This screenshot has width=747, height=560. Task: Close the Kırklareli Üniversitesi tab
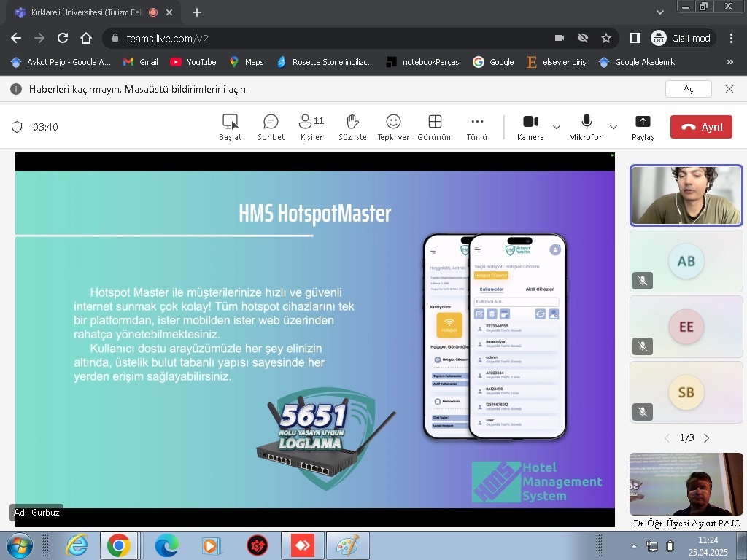tap(169, 12)
